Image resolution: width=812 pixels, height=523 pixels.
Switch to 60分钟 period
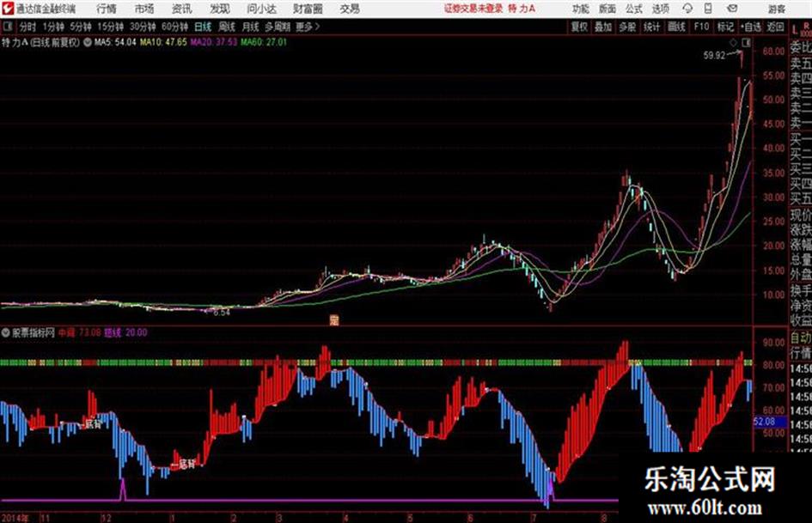click(x=174, y=27)
